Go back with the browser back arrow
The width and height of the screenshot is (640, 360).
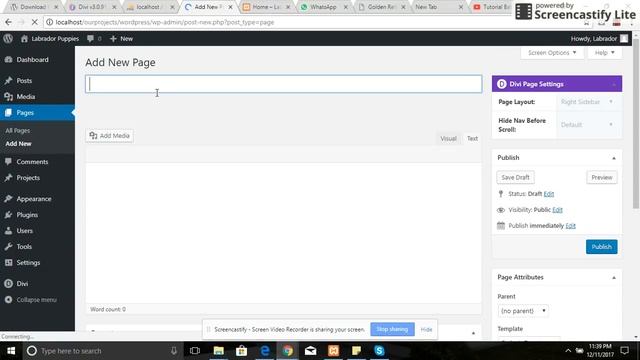[x=9, y=22]
